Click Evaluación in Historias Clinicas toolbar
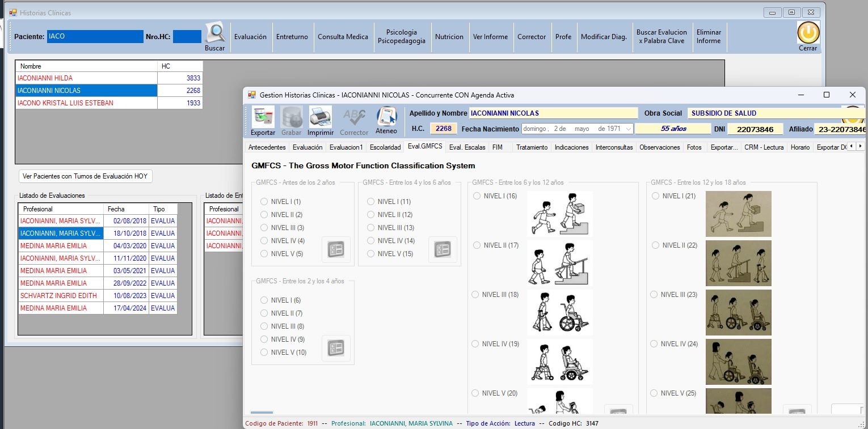Screen dimensions: 868x429 250,37
